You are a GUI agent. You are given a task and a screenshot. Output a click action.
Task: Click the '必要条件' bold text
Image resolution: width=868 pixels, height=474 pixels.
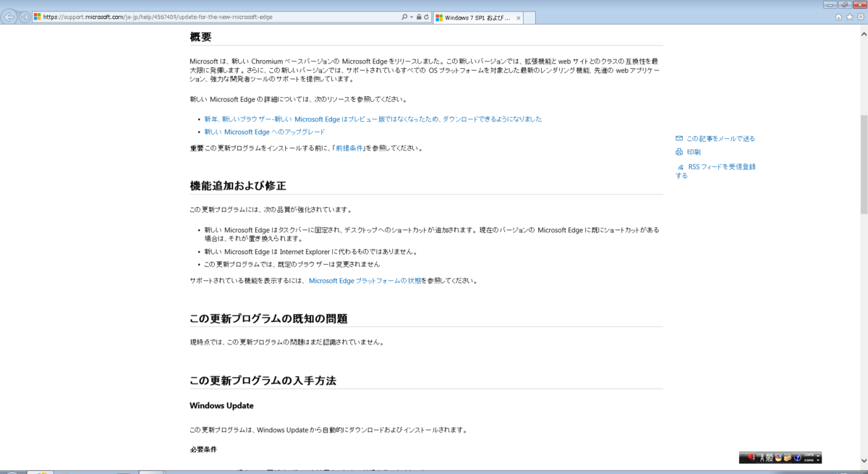coord(203,449)
